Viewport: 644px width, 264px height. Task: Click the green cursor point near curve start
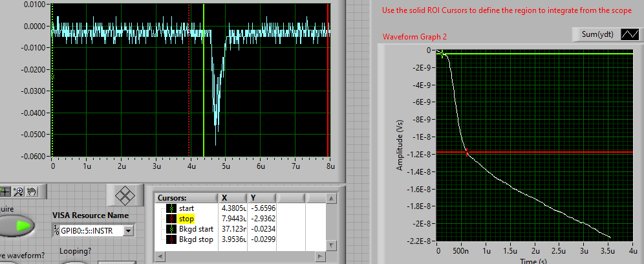pos(442,54)
